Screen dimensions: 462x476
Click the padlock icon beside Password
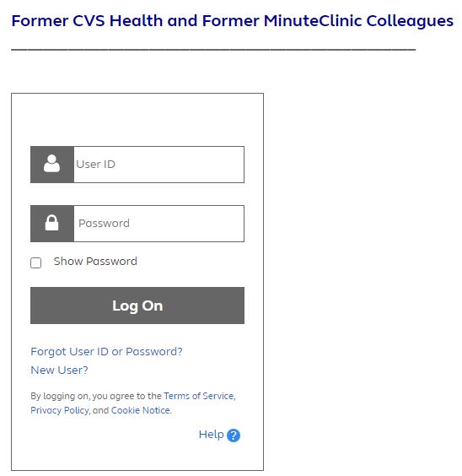click(x=51, y=223)
